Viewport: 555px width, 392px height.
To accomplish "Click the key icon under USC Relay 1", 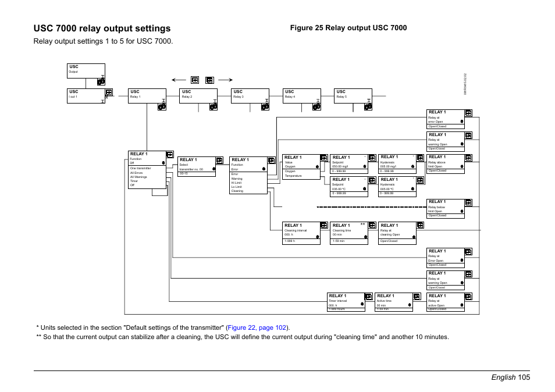I will [162, 106].
